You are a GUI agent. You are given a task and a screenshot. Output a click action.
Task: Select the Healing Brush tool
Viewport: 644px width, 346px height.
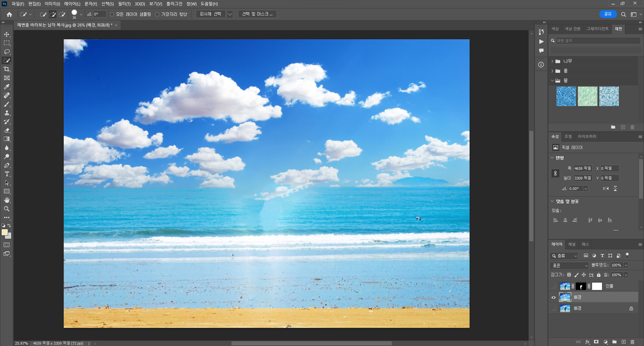pos(7,95)
